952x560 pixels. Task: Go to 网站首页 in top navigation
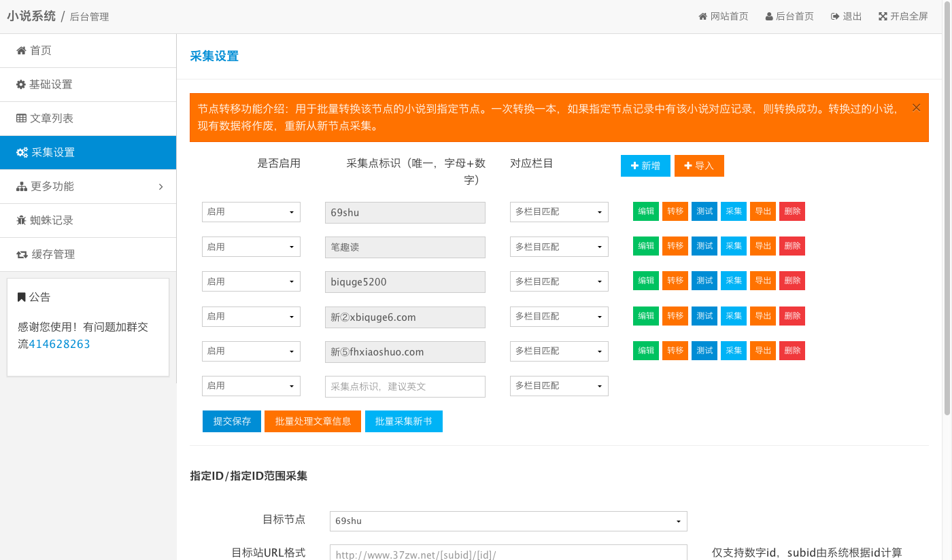coord(723,16)
